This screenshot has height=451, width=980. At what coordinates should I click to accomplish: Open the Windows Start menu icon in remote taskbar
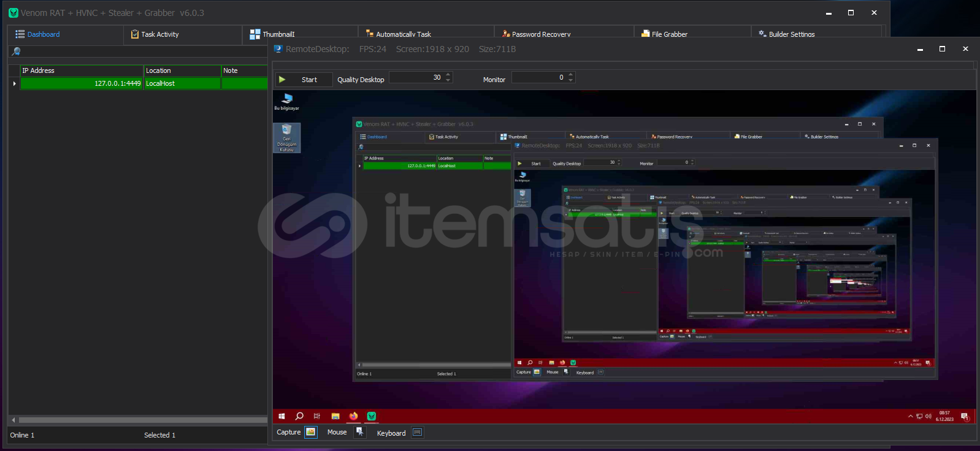pyautogui.click(x=281, y=416)
